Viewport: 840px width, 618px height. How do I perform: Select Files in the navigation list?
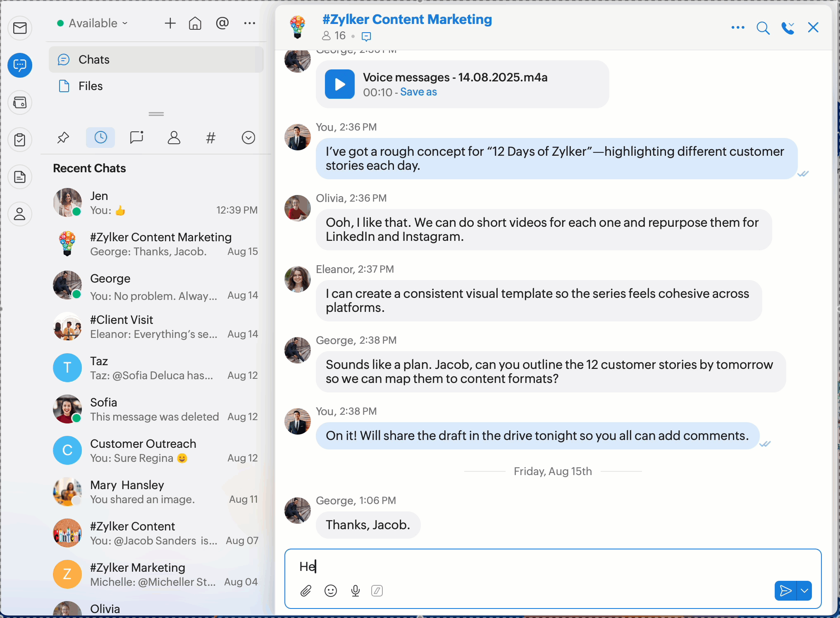(x=156, y=86)
